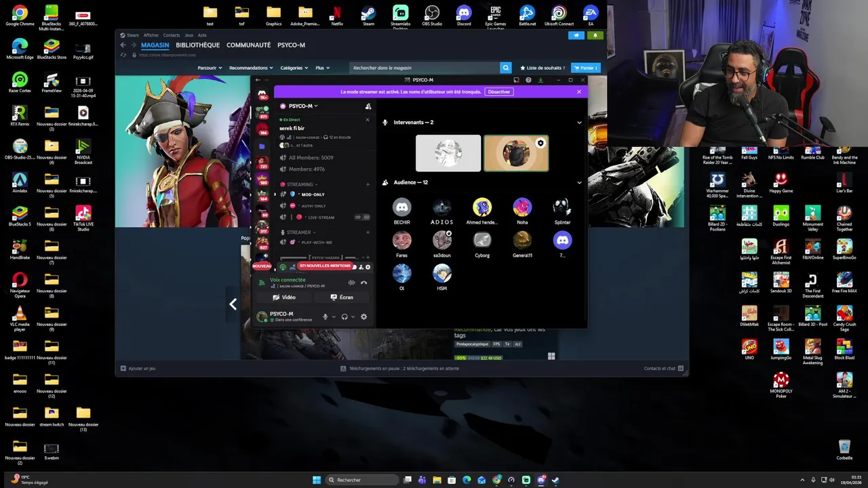Select the Razer Cortex desktop icon
868x488 pixels.
tap(20, 83)
